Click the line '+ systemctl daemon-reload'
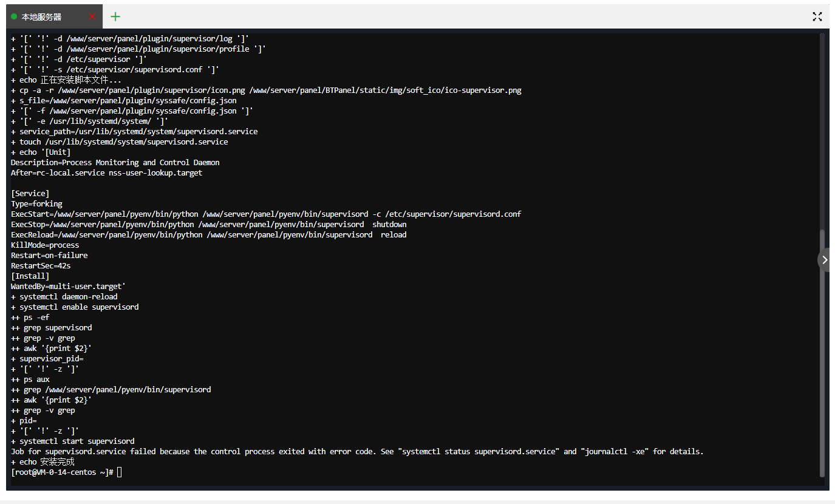 tap(64, 297)
